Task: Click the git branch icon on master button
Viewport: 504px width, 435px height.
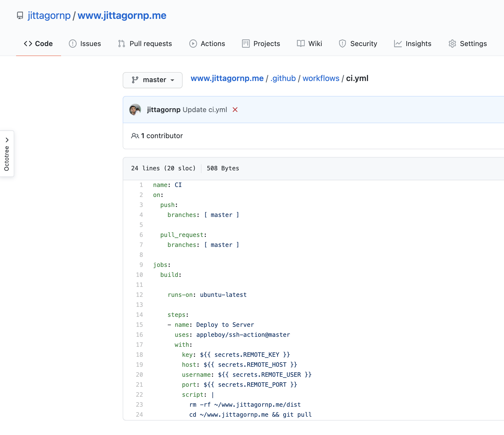Action: [135, 80]
